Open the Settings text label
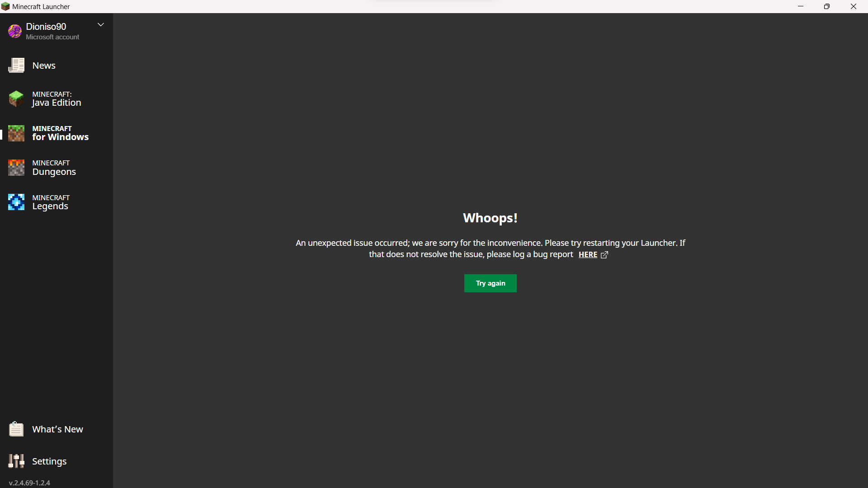Screen dimensions: 868x488 pos(49,461)
